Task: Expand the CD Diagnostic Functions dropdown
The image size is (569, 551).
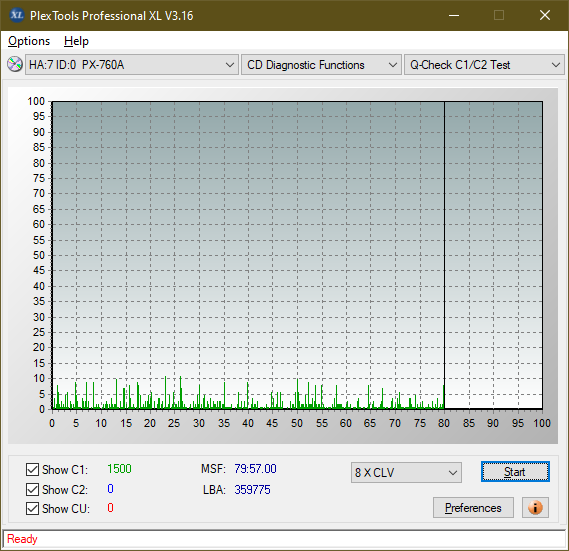Action: coord(321,65)
